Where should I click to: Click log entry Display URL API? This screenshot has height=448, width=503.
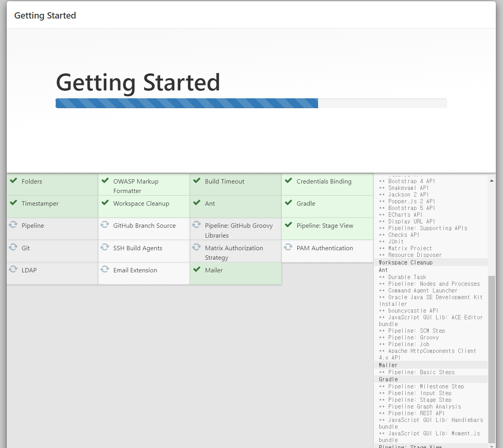tap(407, 221)
